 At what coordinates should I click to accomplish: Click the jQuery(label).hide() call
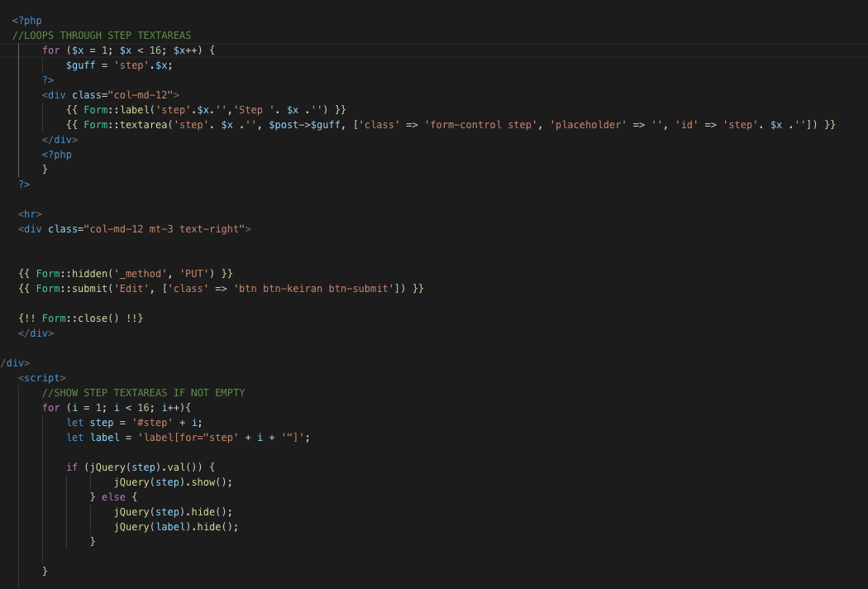coord(176,526)
